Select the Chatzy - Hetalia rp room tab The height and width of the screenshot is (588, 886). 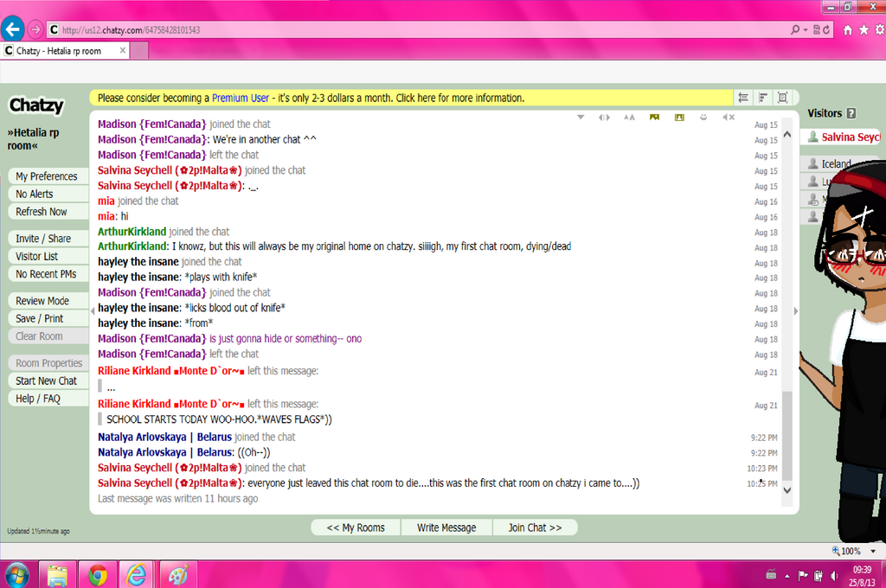point(65,50)
